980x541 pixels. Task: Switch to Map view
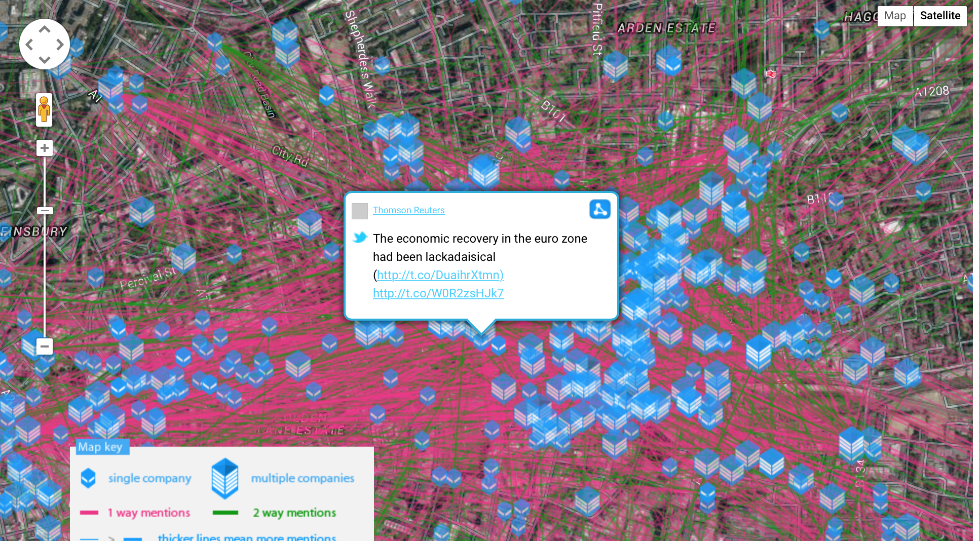pos(895,16)
